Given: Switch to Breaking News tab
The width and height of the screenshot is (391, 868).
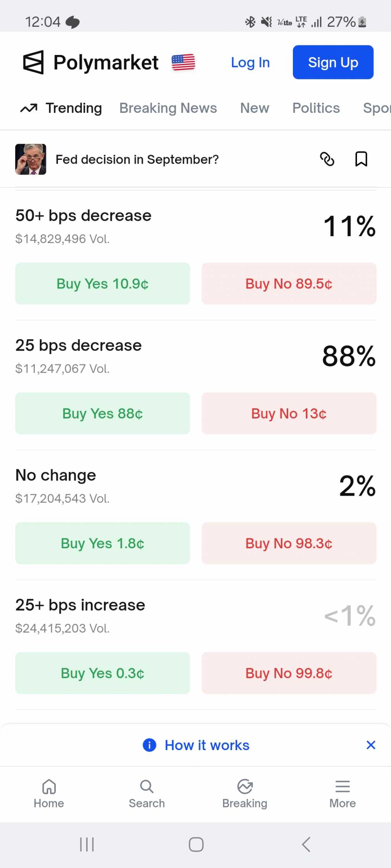Looking at the screenshot, I should (x=168, y=108).
